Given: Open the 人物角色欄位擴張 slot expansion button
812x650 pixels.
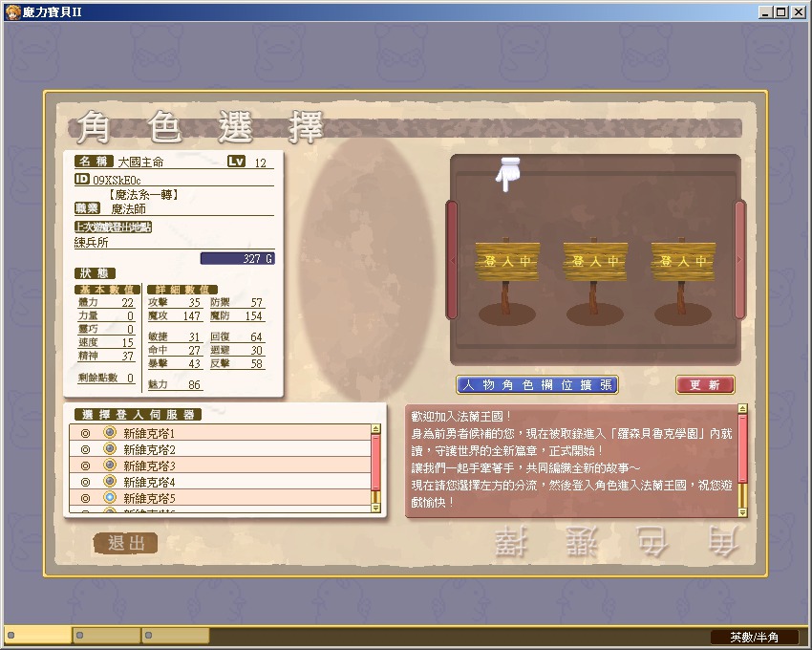Looking at the screenshot, I should (x=537, y=384).
